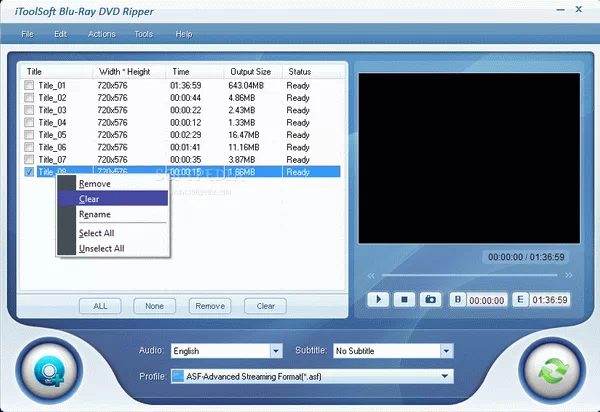Click the playback seek slider track
The image size is (600, 412).
(468, 275)
